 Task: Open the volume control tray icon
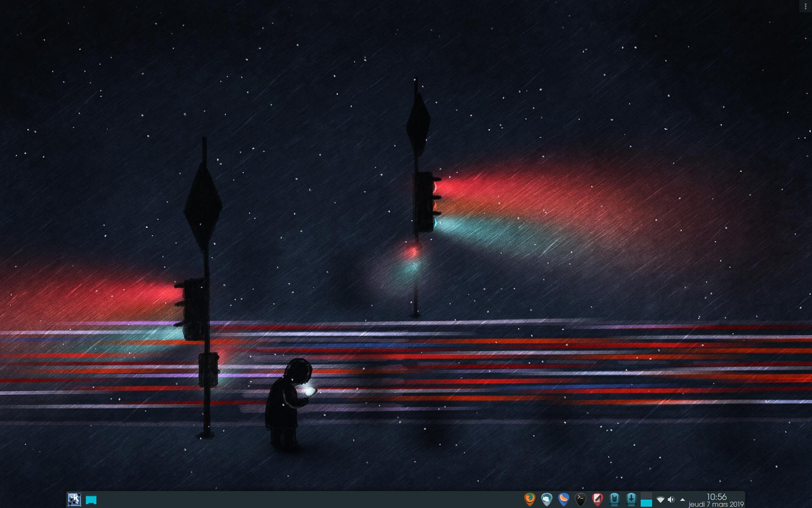tap(671, 500)
